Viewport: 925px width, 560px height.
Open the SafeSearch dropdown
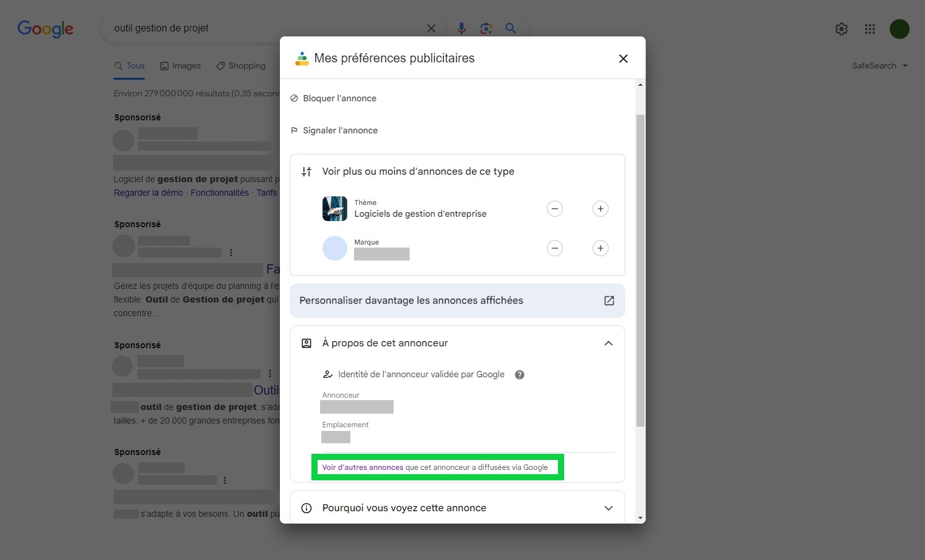click(x=879, y=65)
